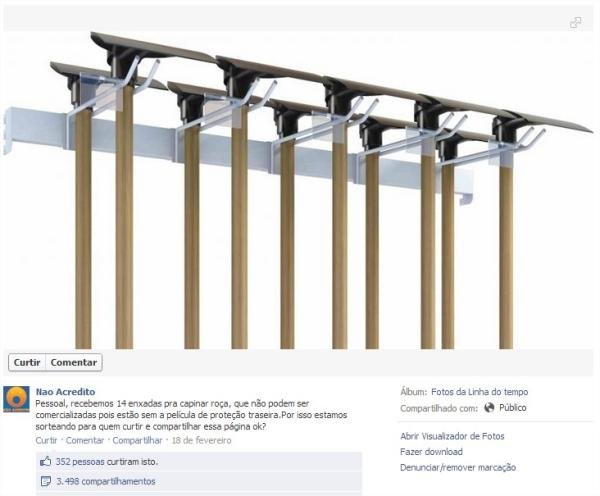The image size is (600, 496).
Task: Select Abrir Visualizador de Fotos
Action: click(x=452, y=436)
